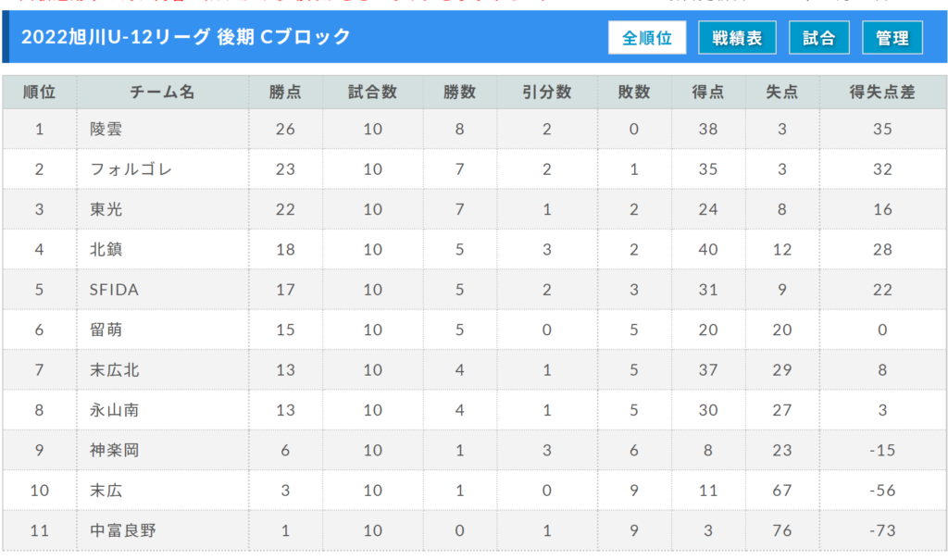Click the 勝点 column header
948x560 pixels.
pos(285,92)
